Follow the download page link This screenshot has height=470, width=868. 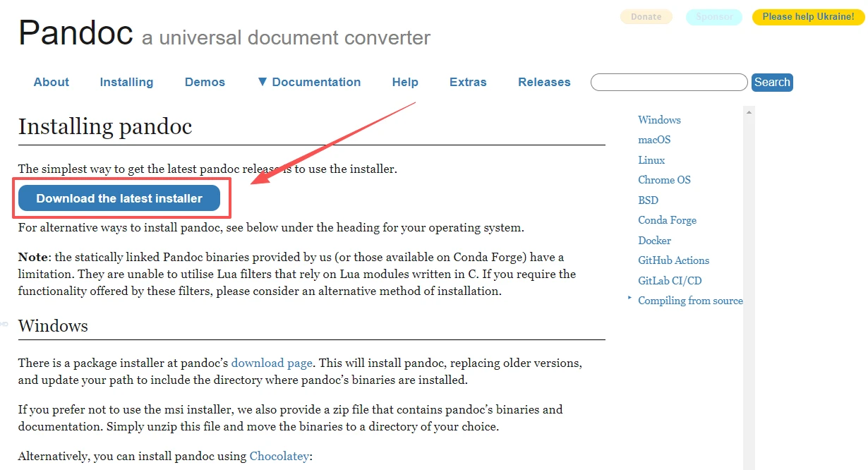click(272, 363)
